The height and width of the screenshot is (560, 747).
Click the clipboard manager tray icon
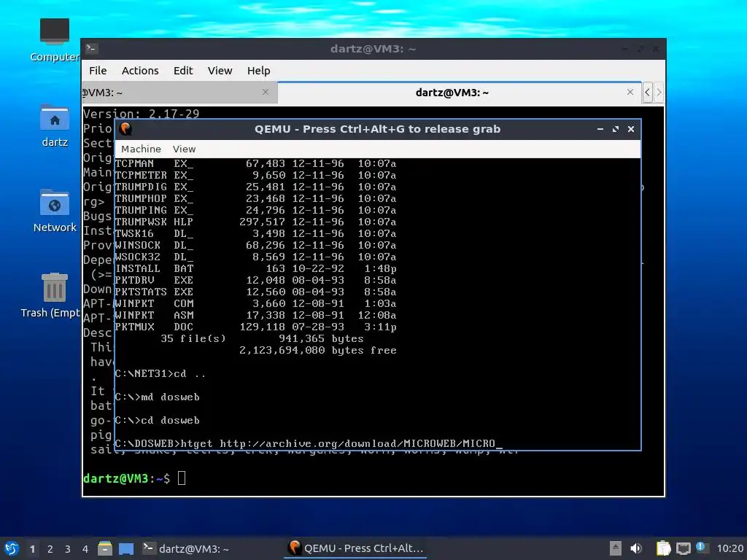pos(663,548)
